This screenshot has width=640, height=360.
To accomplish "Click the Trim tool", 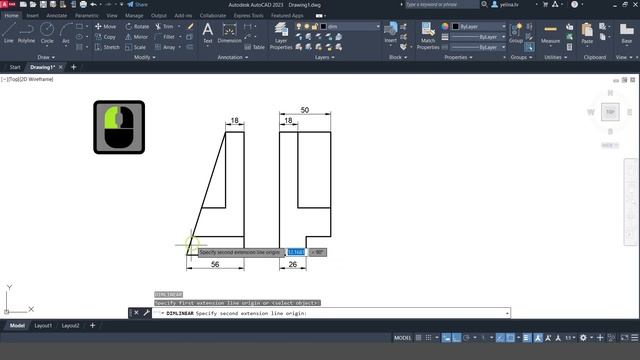I will [x=164, y=27].
